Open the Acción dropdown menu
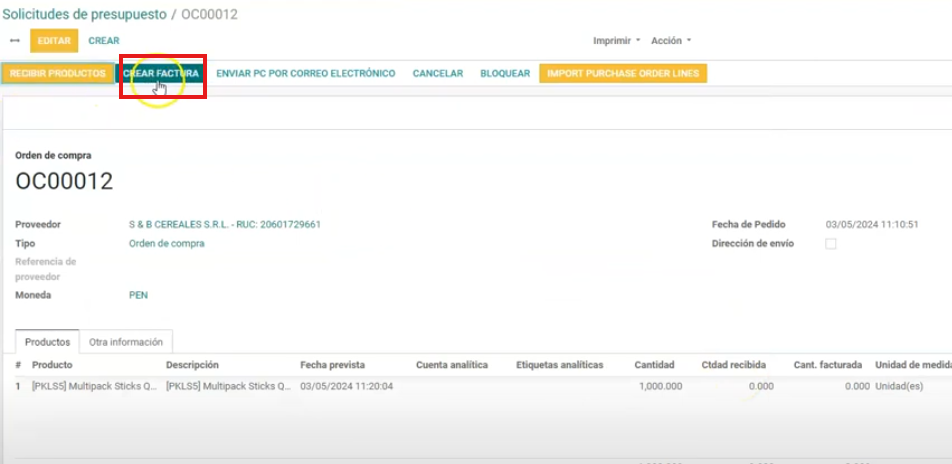This screenshot has width=952, height=464. tap(671, 41)
